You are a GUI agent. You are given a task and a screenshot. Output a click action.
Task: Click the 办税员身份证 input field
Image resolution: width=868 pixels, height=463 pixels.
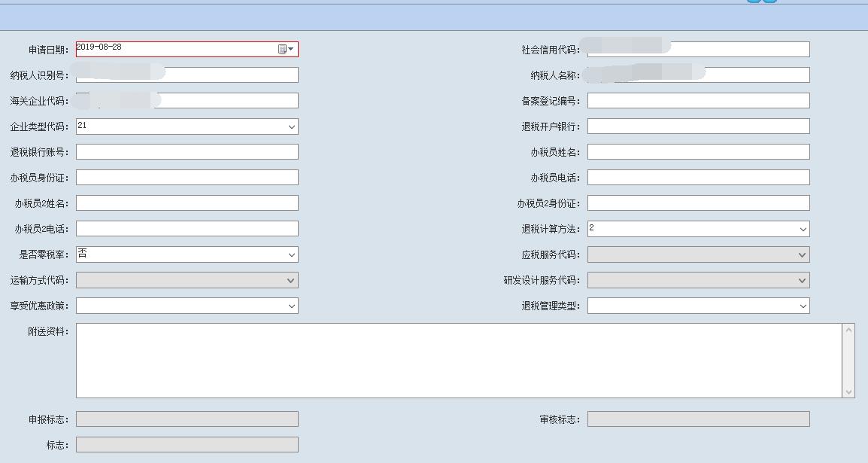[x=187, y=177]
